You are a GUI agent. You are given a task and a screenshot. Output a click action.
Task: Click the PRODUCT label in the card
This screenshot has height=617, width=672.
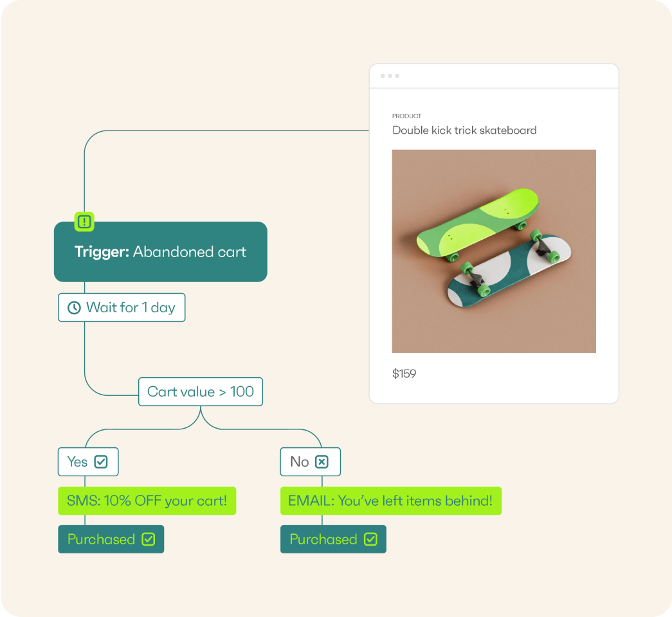pos(406,116)
